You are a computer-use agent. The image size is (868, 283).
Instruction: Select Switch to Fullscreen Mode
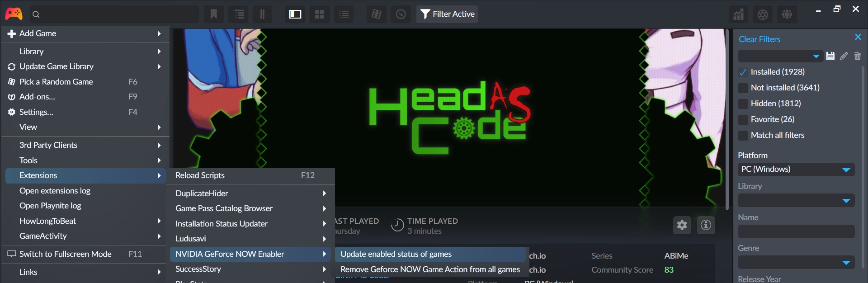coord(85,254)
